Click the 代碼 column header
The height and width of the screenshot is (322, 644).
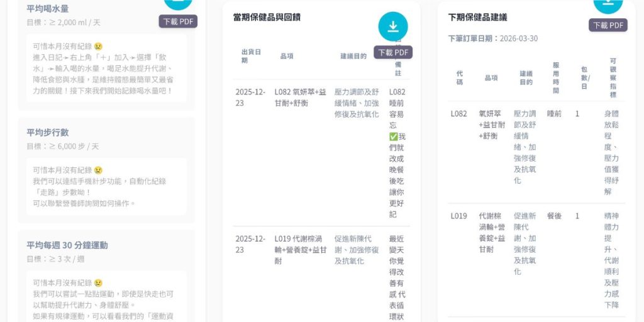point(460,77)
